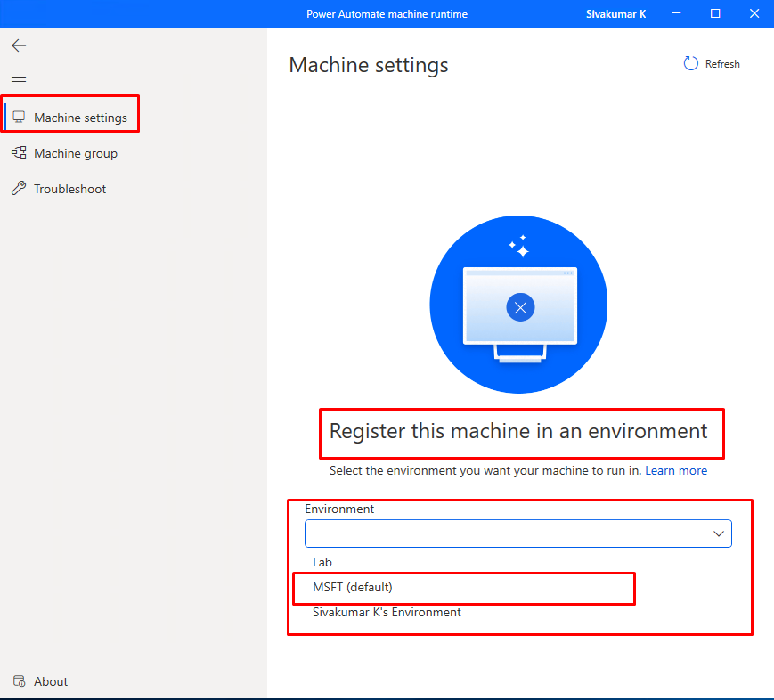The height and width of the screenshot is (700, 774).
Task: Open the Machine settings sidebar item
Action: [x=70, y=118]
